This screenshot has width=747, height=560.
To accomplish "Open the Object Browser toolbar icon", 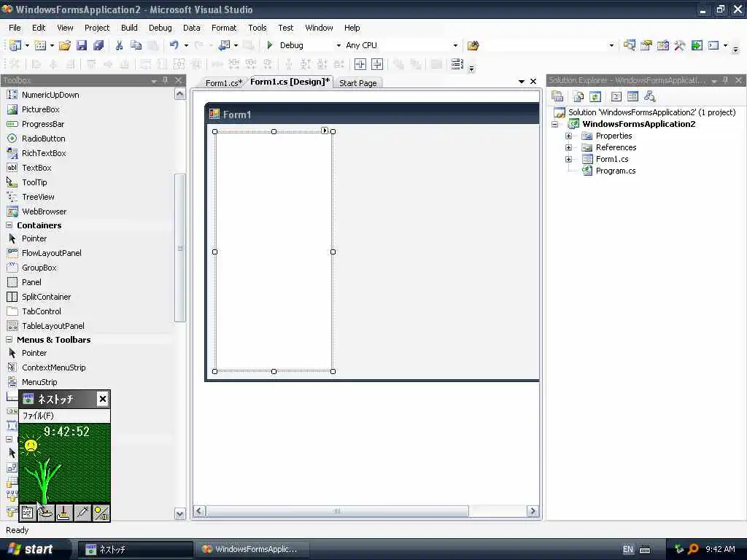I will coord(663,46).
